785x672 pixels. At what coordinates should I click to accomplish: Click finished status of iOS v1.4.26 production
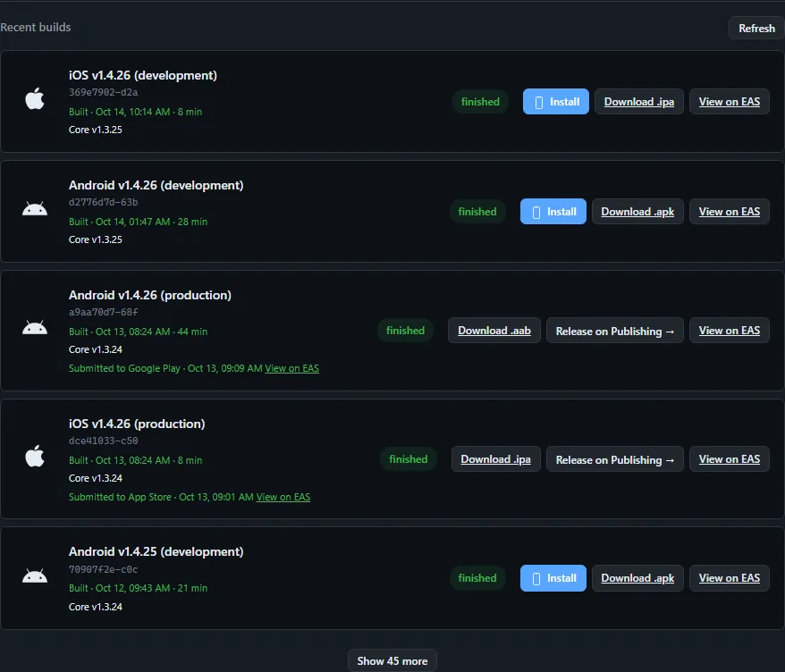pyautogui.click(x=408, y=458)
